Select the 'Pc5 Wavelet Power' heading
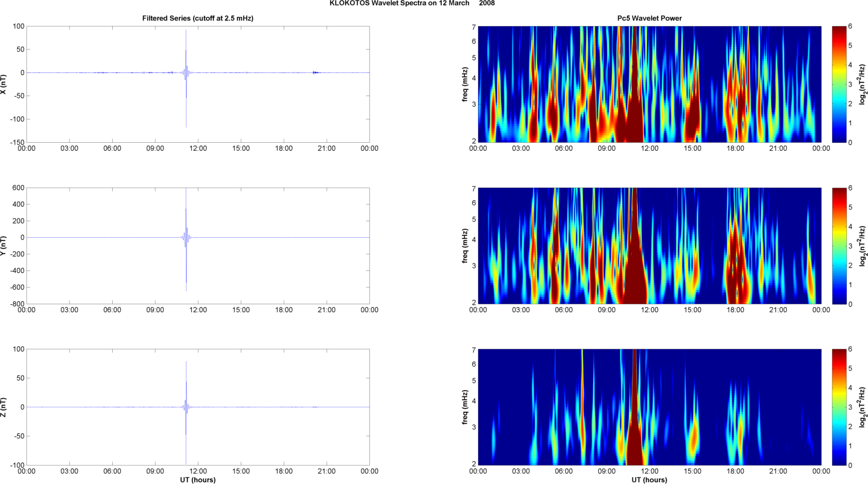This screenshot has height=484, width=868. pos(649,18)
